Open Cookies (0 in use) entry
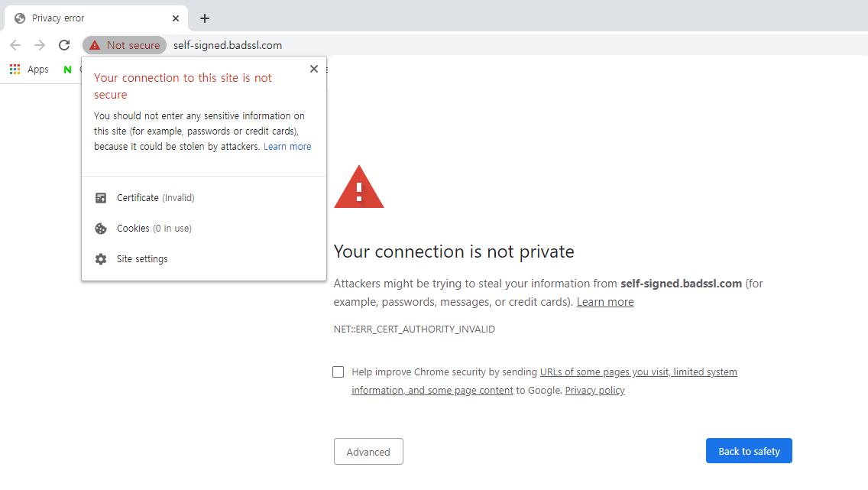This screenshot has width=868, height=490. click(x=204, y=228)
